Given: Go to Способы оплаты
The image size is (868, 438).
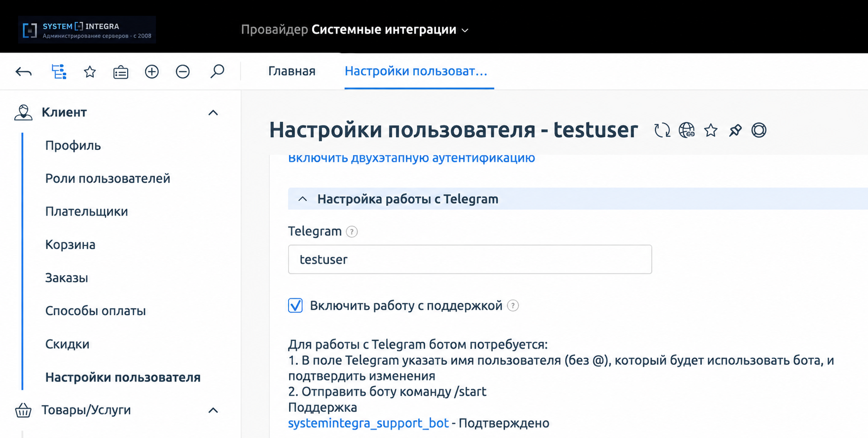Looking at the screenshot, I should [96, 311].
